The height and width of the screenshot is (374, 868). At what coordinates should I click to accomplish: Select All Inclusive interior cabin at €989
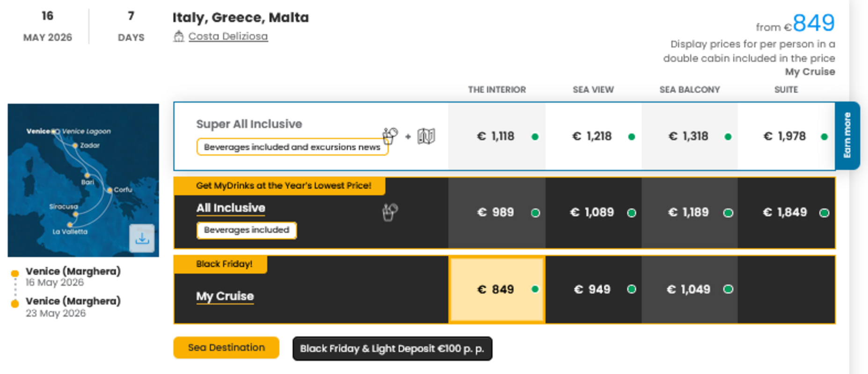point(496,213)
